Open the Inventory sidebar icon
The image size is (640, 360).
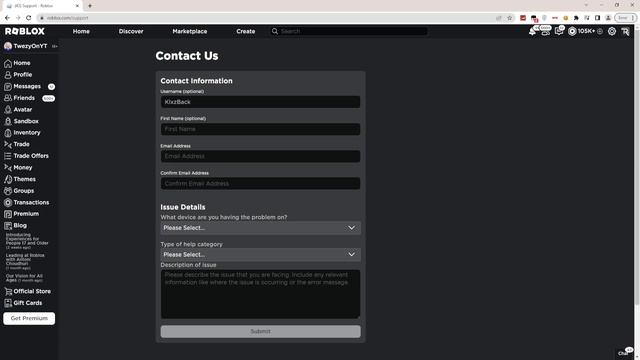click(x=8, y=133)
